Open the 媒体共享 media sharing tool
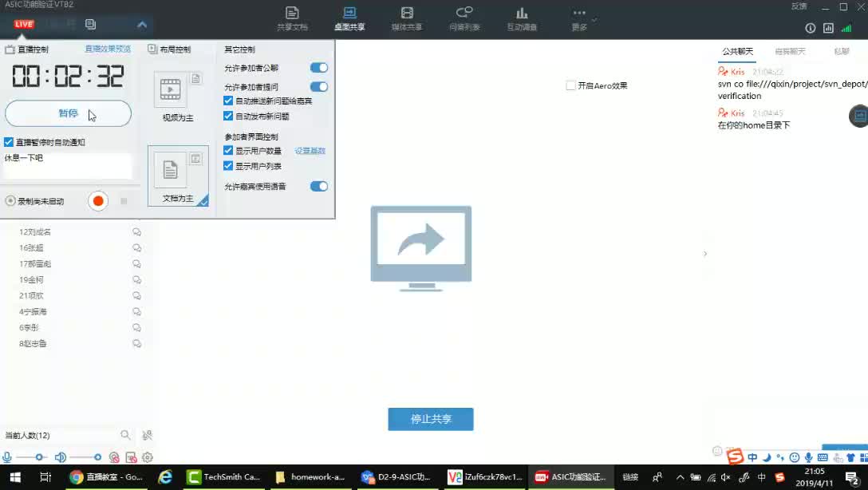The height and width of the screenshot is (490, 868). [x=407, y=18]
